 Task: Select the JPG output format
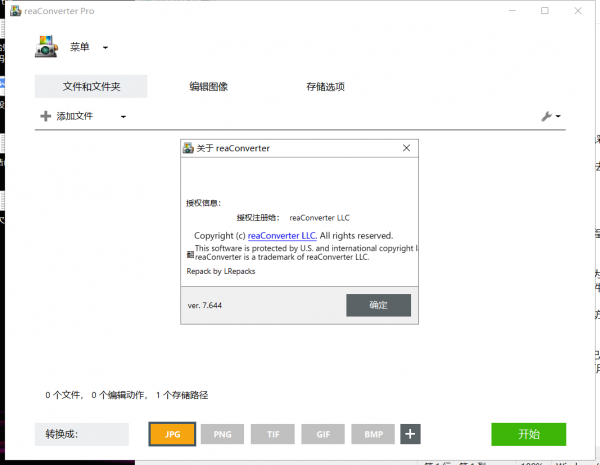(172, 434)
